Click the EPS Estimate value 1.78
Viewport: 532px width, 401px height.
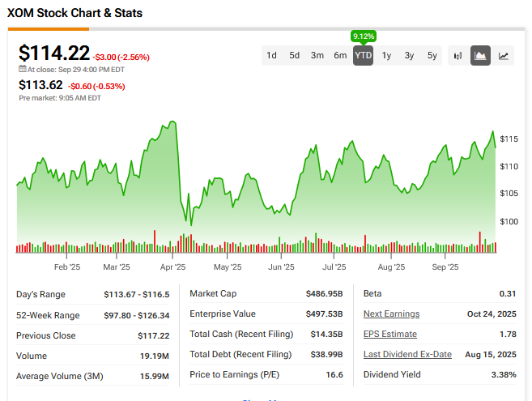(x=508, y=334)
